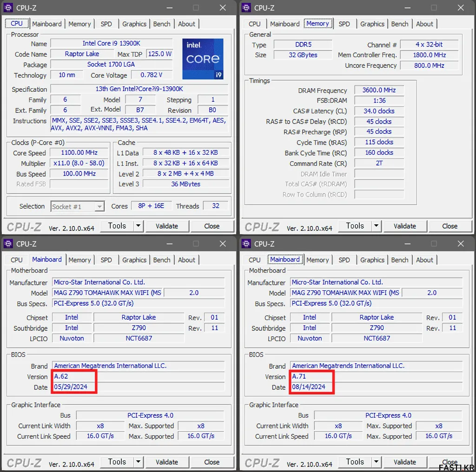
Task: Open Memory tab in bottom-left window
Action: click(x=79, y=260)
